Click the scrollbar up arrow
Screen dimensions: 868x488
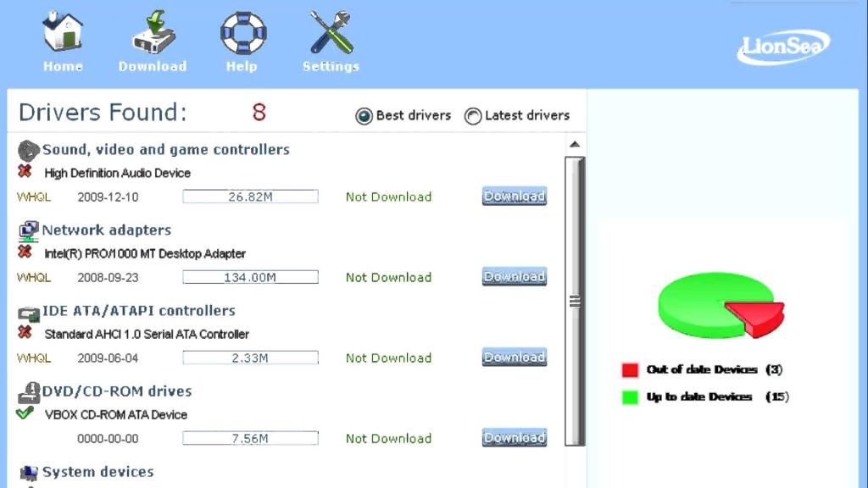click(576, 145)
